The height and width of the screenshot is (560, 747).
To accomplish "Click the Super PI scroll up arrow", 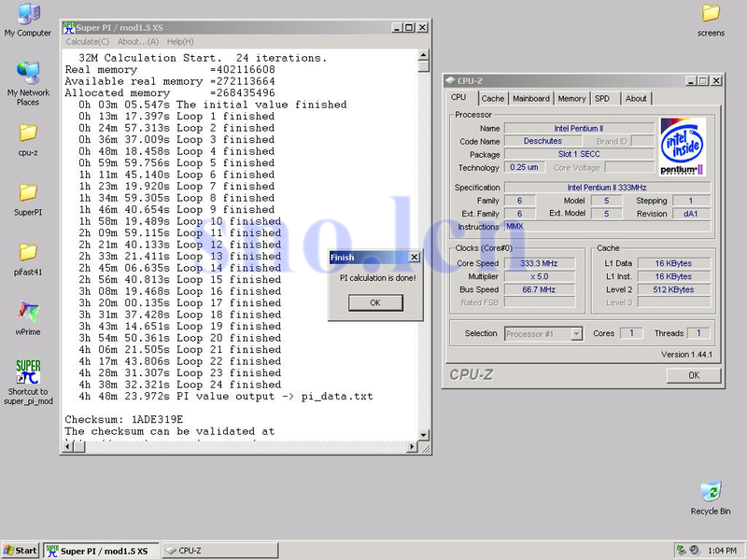I will click(424, 55).
